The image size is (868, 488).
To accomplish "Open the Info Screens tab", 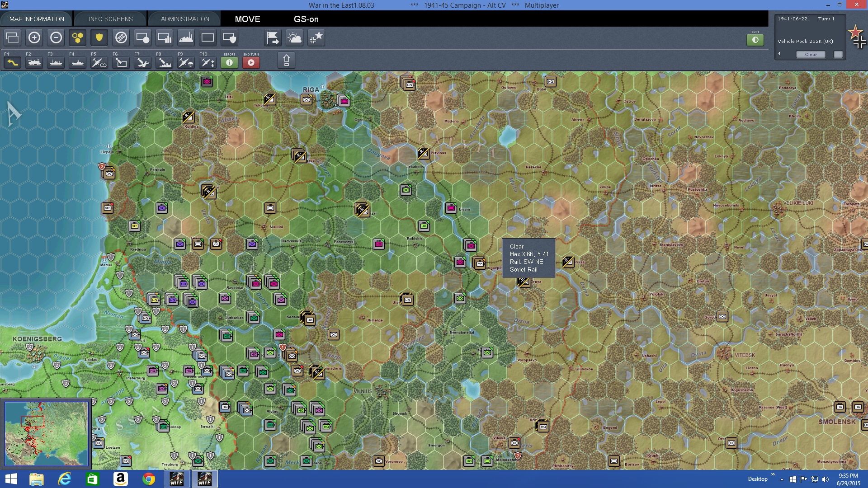I will (111, 19).
